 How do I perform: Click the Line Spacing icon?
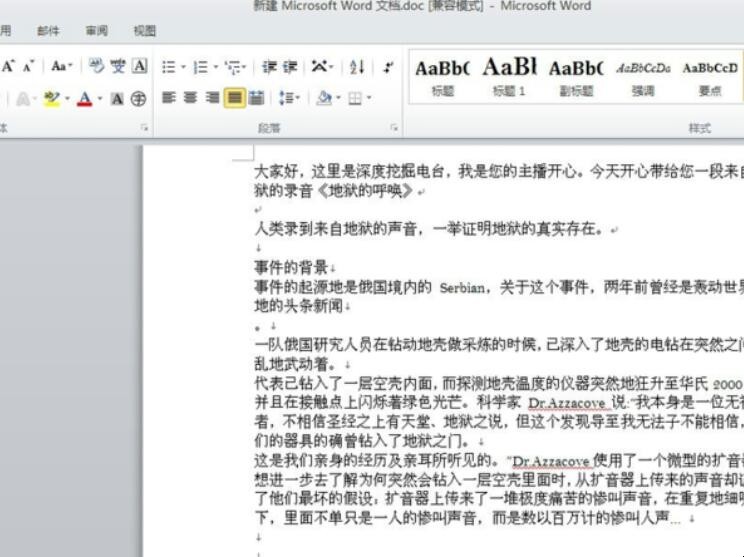(286, 98)
